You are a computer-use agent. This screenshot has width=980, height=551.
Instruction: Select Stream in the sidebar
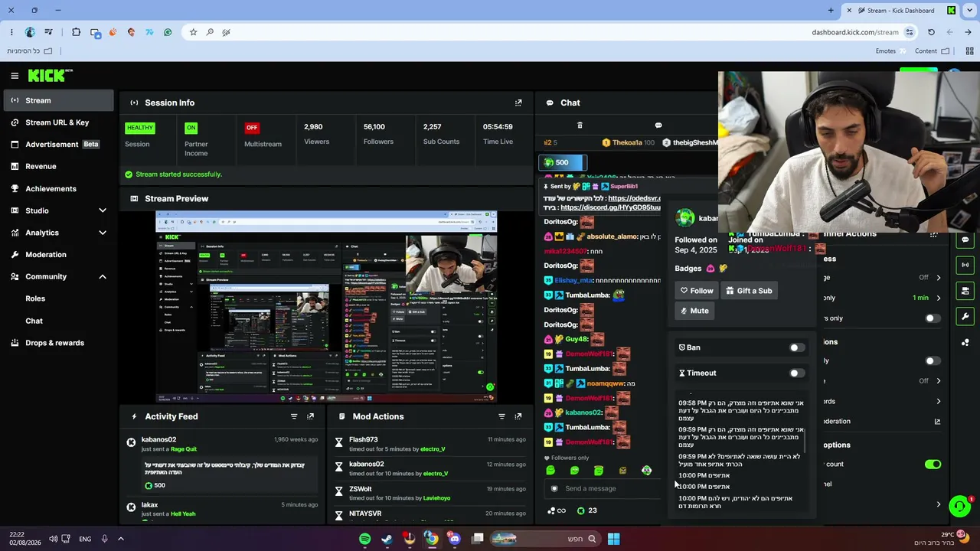coord(58,100)
